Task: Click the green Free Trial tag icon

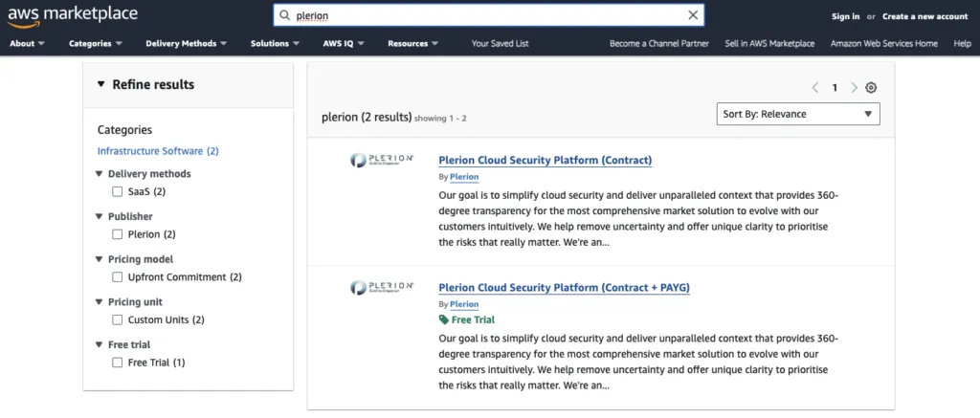Action: pos(443,319)
